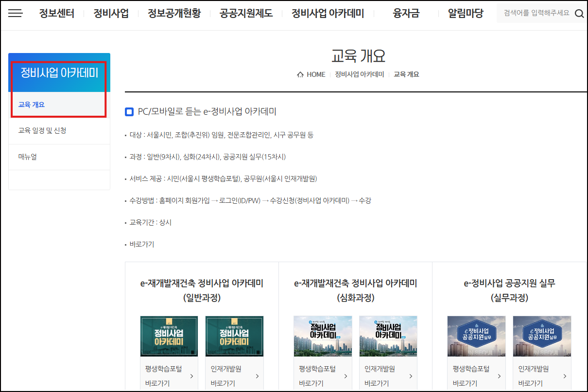Click the 정비사업 아카데미 breadcrumb link
588x392 pixels.
(x=360, y=74)
